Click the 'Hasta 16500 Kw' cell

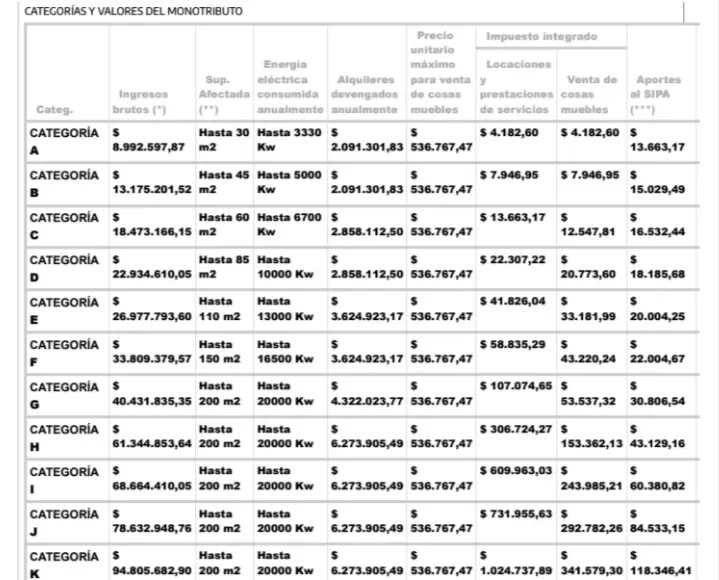(x=285, y=352)
